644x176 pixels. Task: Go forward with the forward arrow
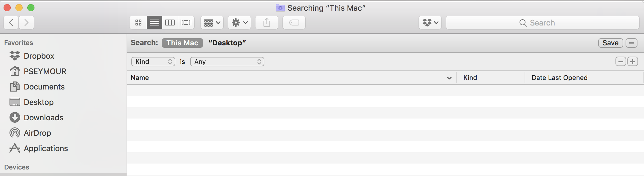click(26, 23)
